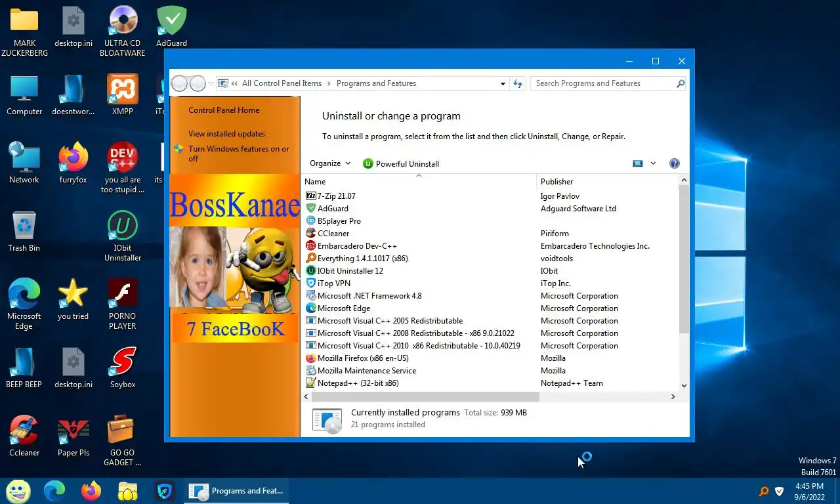
Task: Refresh the address bar location
Action: click(518, 83)
